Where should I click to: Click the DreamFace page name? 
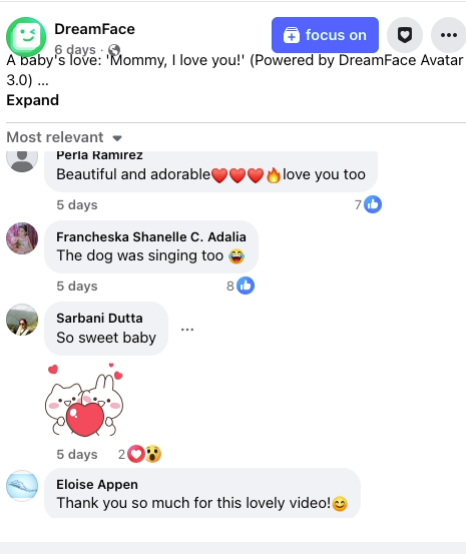pos(95,29)
